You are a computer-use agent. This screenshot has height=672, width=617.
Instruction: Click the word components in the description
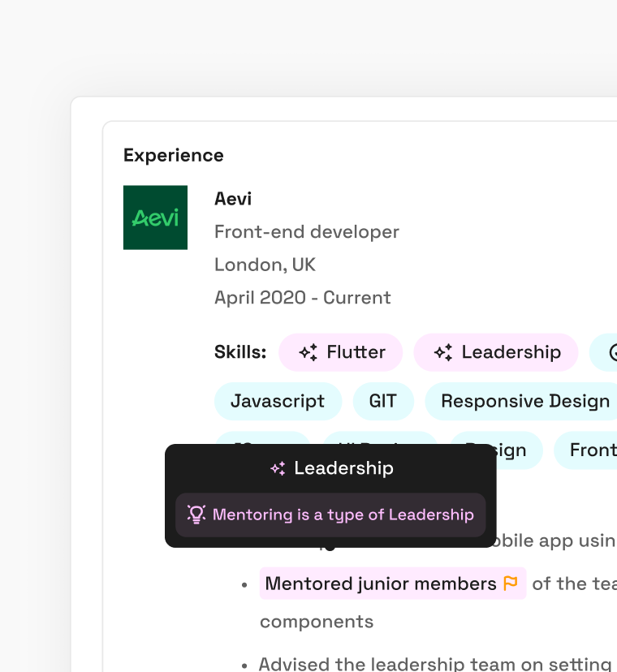coord(317,622)
